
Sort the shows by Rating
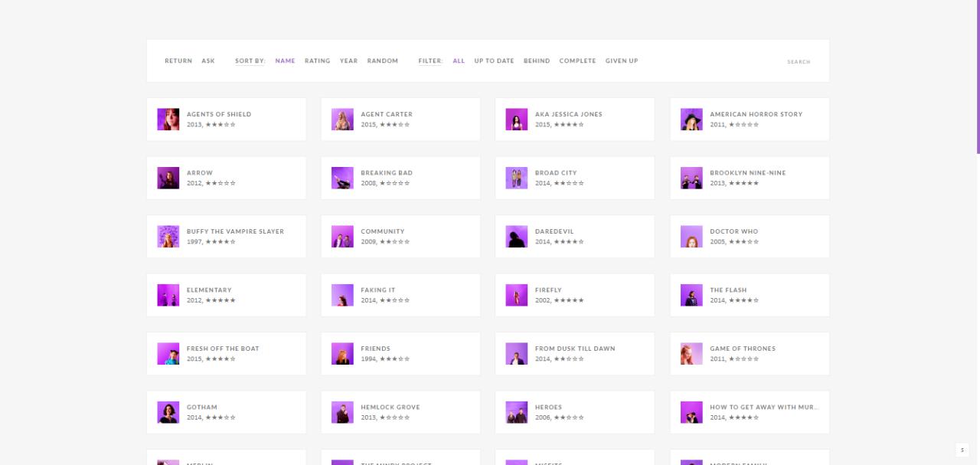317,61
